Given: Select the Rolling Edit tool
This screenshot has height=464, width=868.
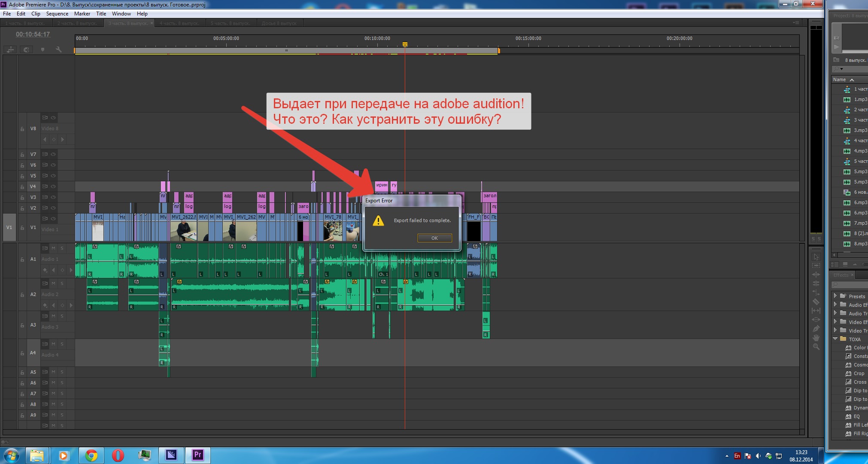Looking at the screenshot, I should 816,284.
